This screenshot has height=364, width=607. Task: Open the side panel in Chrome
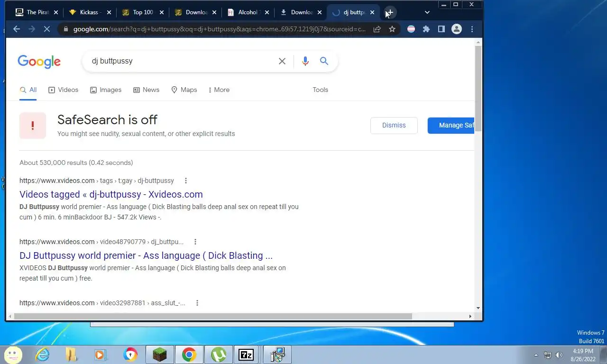(x=441, y=29)
